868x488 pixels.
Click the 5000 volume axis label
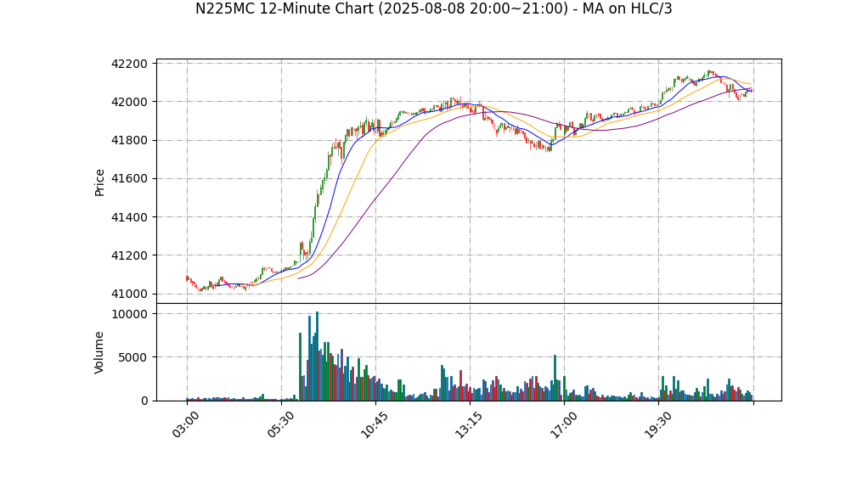132,357
